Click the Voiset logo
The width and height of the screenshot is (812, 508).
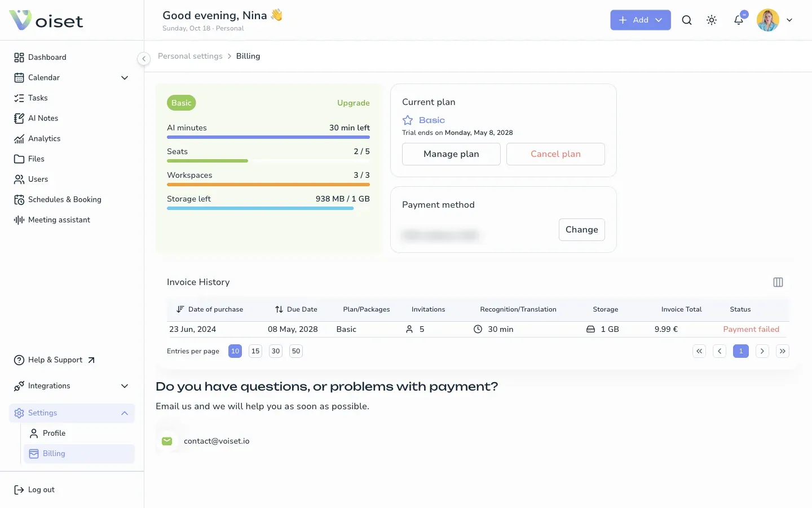(46, 20)
